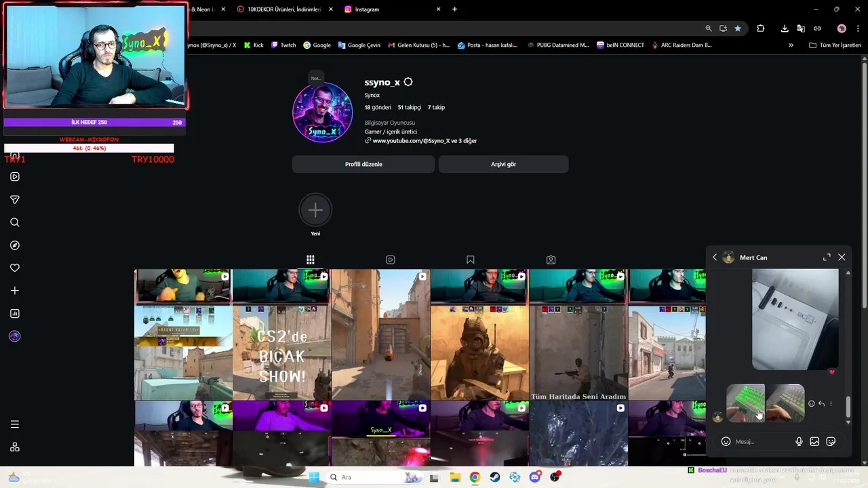
Task: Click the Google Translate extension icon
Action: pyautogui.click(x=801, y=28)
